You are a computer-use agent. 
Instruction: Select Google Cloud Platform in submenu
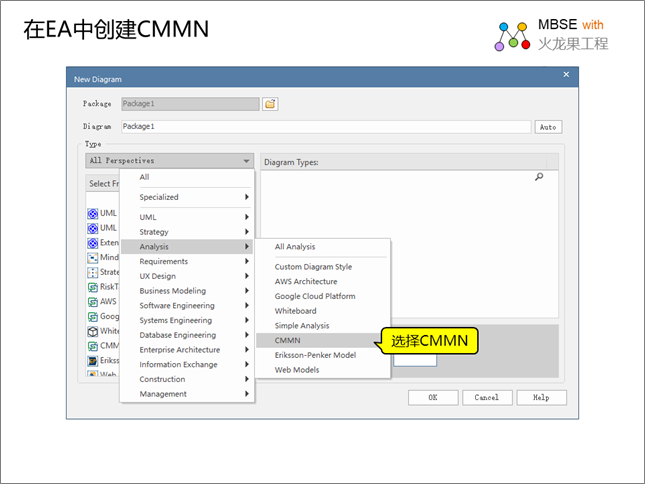click(322, 296)
